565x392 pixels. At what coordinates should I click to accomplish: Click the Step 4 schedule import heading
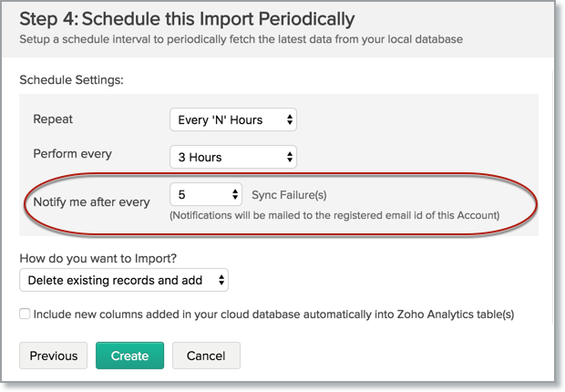coord(187,17)
